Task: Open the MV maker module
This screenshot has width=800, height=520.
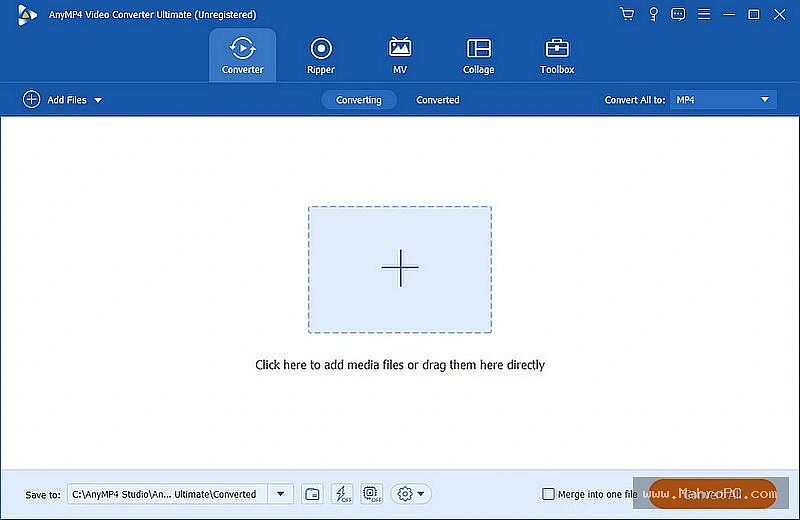Action: click(399, 56)
